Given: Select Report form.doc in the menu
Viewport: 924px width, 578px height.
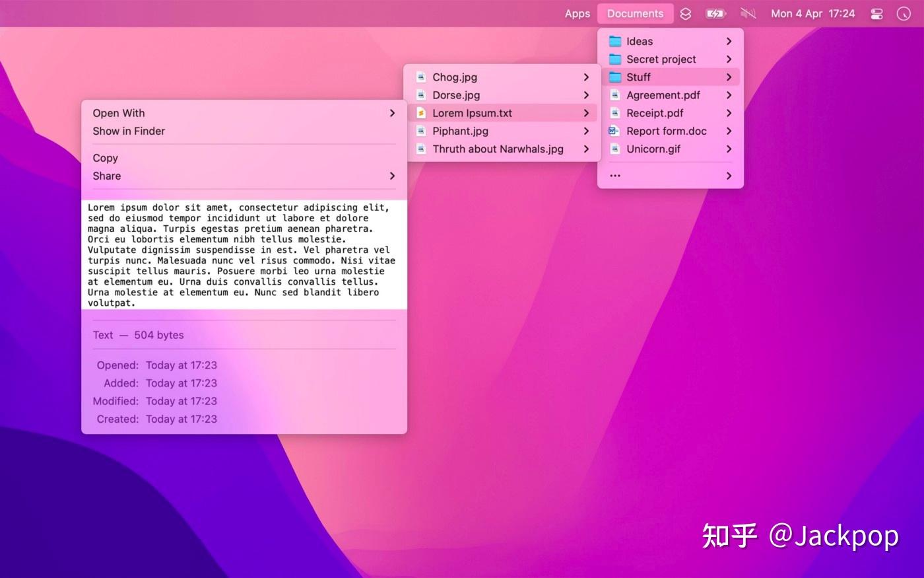Looking at the screenshot, I should [671, 131].
